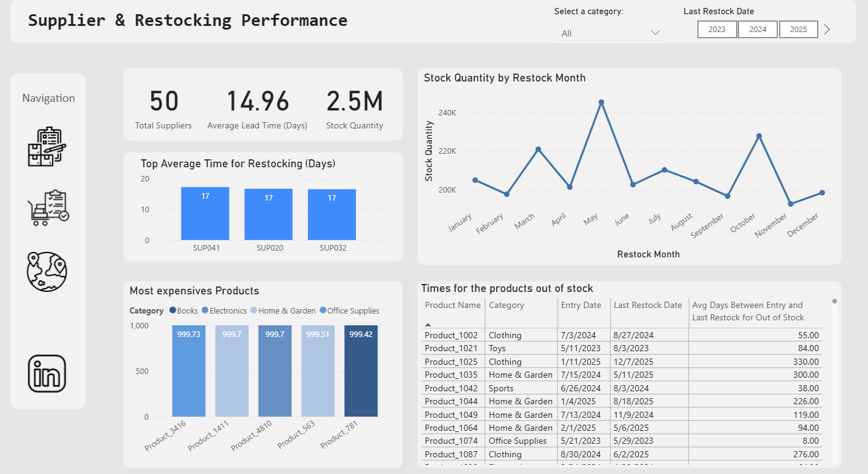Select the Office Supplies legend swatch

coord(323,310)
